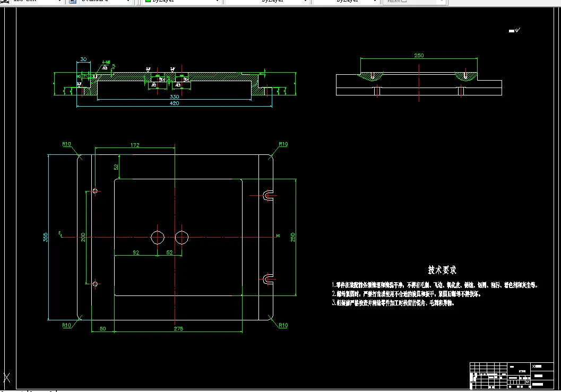561x392 pixels.
Task: Open the Standard text style dropdown
Action: click(x=105, y=2)
